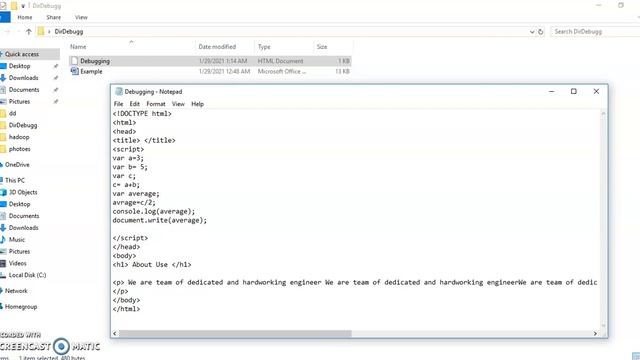The width and height of the screenshot is (640, 360).
Task: Select This PC in sidebar
Action: point(14,180)
